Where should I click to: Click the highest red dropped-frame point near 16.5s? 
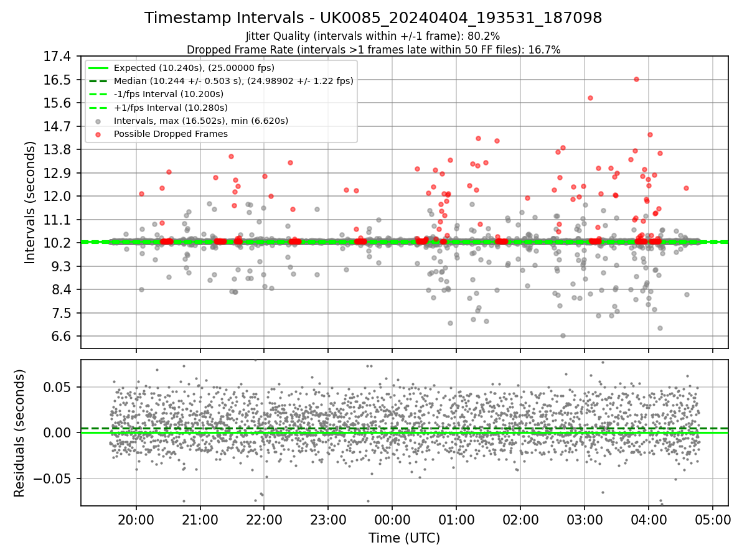point(636,79)
